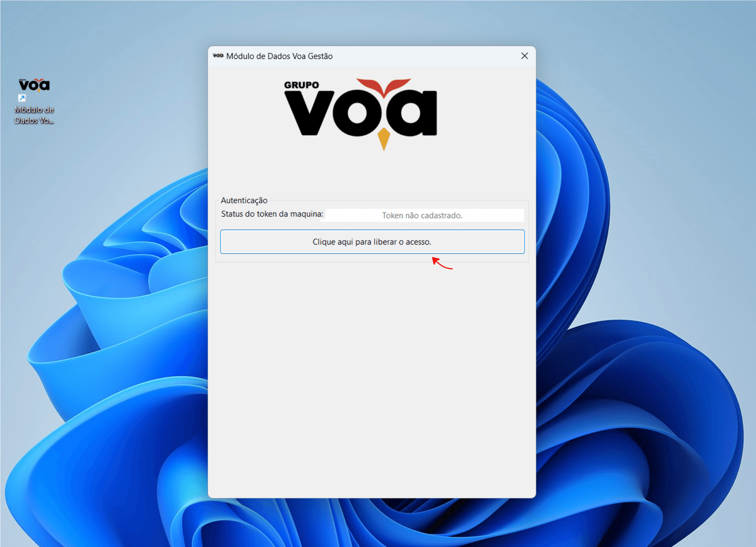Image resolution: width=756 pixels, height=547 pixels.
Task: Click the 'Módulo de Dados Voa Gestão' window title
Action: pos(279,56)
